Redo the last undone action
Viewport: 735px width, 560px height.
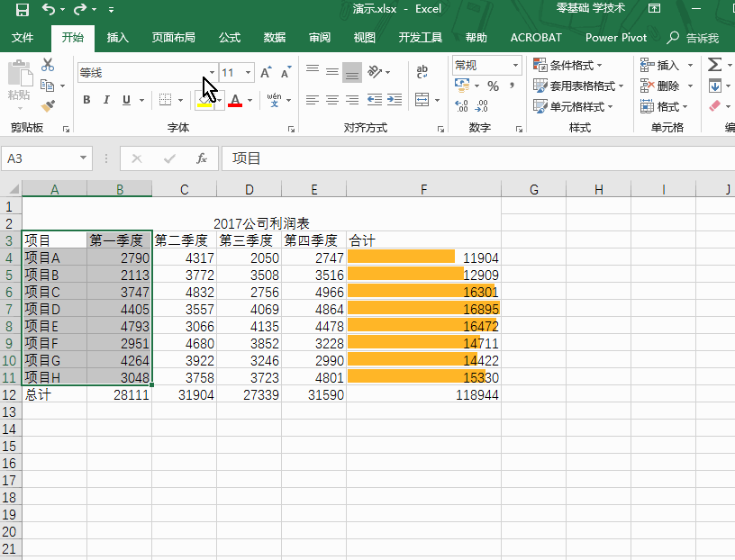(81, 9)
